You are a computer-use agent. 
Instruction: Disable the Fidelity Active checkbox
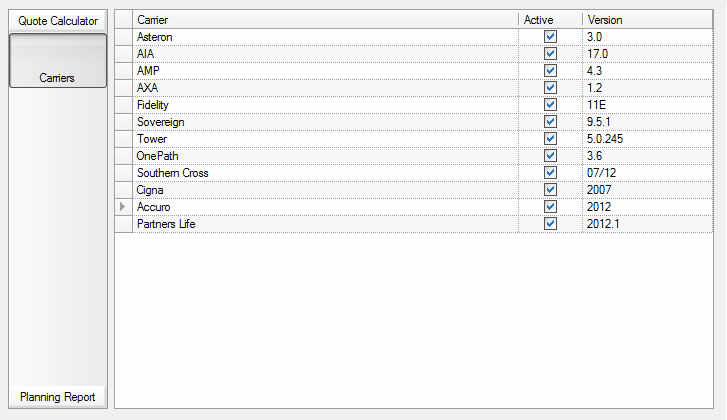[550, 105]
